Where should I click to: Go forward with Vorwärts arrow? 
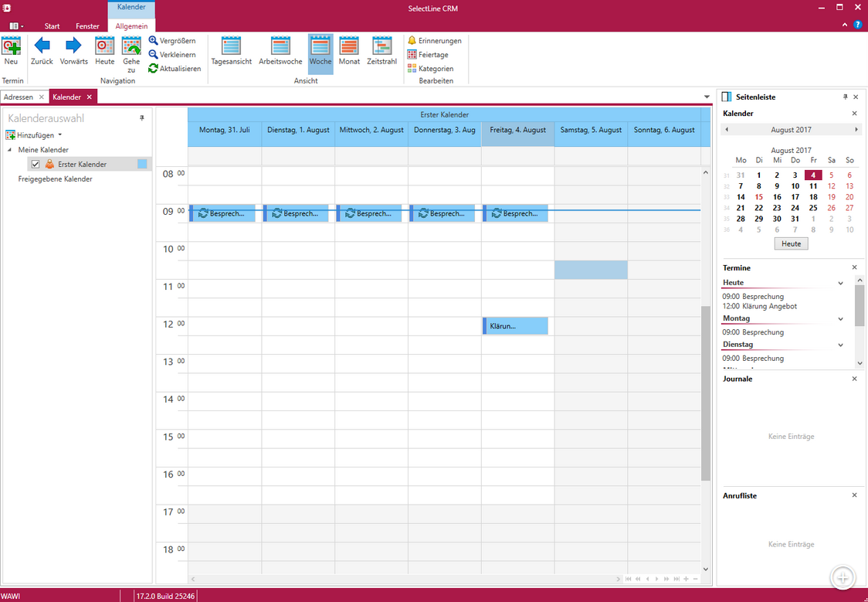pyautogui.click(x=73, y=46)
